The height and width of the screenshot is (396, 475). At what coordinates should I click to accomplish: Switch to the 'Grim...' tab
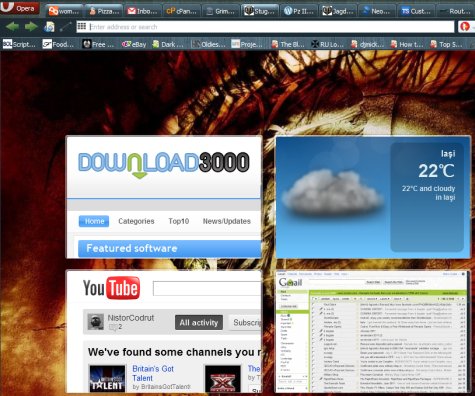[221, 11]
